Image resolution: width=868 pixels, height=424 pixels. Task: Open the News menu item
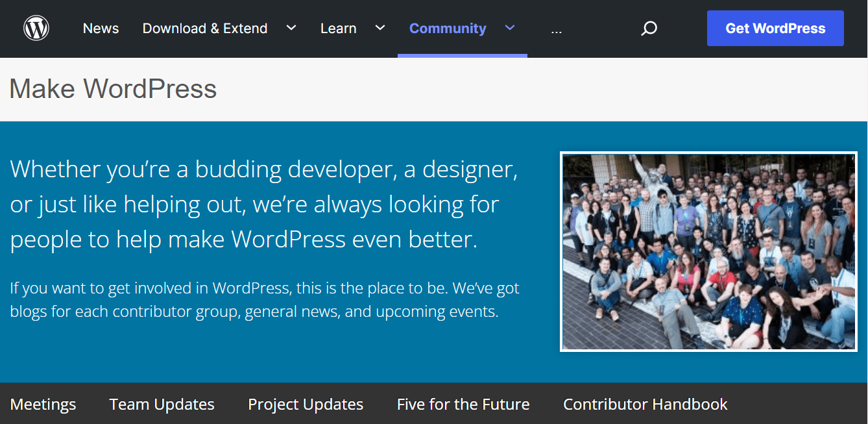pyautogui.click(x=101, y=29)
